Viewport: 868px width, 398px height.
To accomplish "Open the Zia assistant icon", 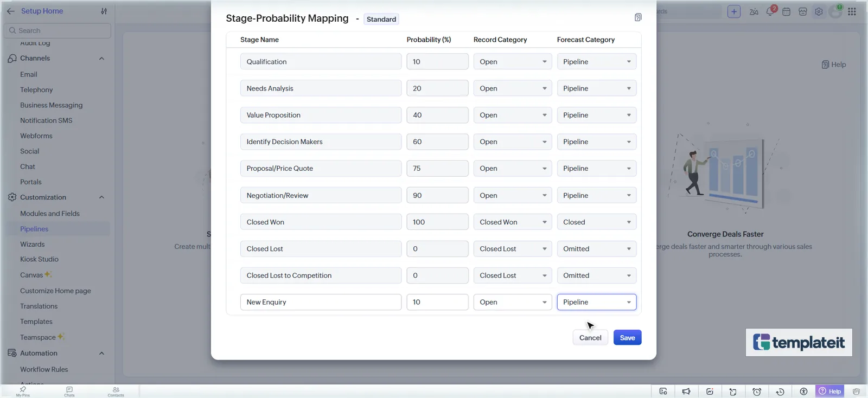I will coord(754,11).
